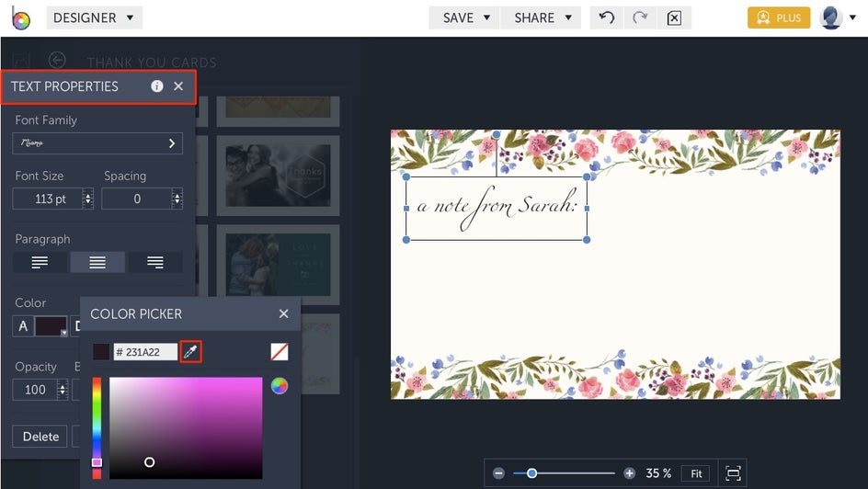Go back using the arrow by THANK YOU CARDS
Screen dimensions: 868x489
click(57, 61)
